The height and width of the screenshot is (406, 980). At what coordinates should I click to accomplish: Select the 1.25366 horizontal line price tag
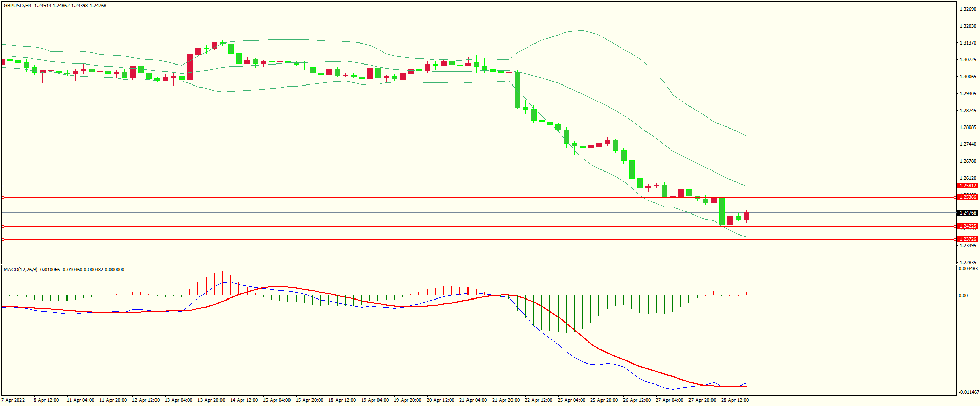(x=967, y=197)
